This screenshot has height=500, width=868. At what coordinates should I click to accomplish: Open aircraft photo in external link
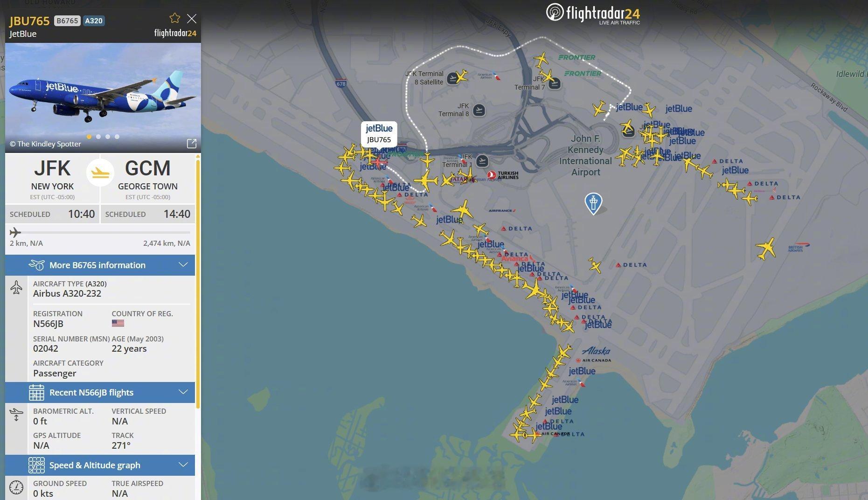pyautogui.click(x=191, y=144)
